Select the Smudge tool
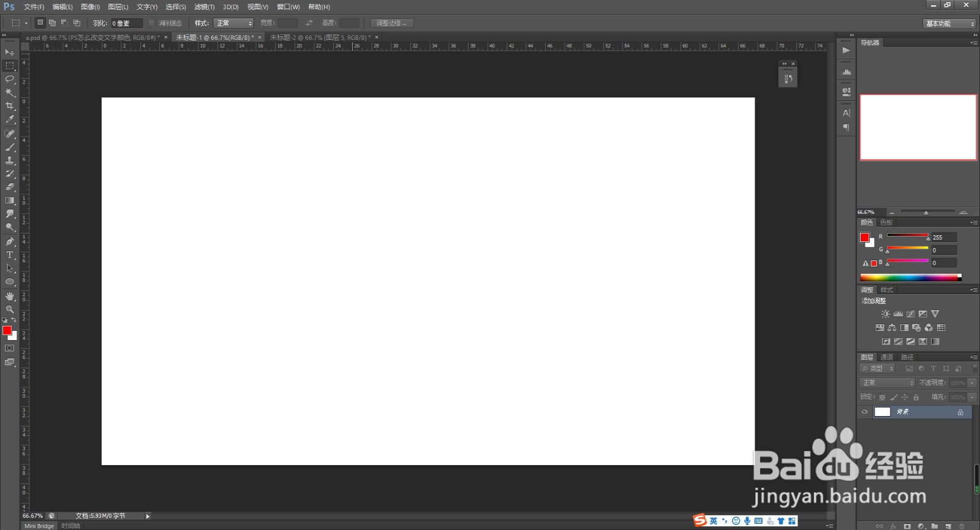980x530 pixels. point(10,214)
